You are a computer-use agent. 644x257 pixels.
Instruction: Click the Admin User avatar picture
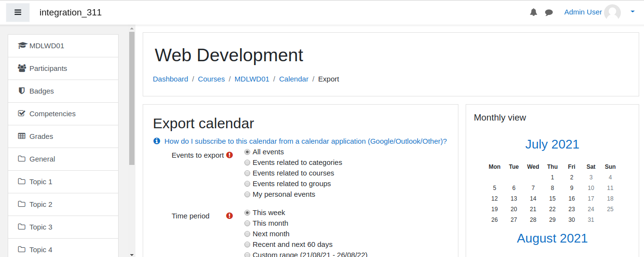[x=613, y=13]
